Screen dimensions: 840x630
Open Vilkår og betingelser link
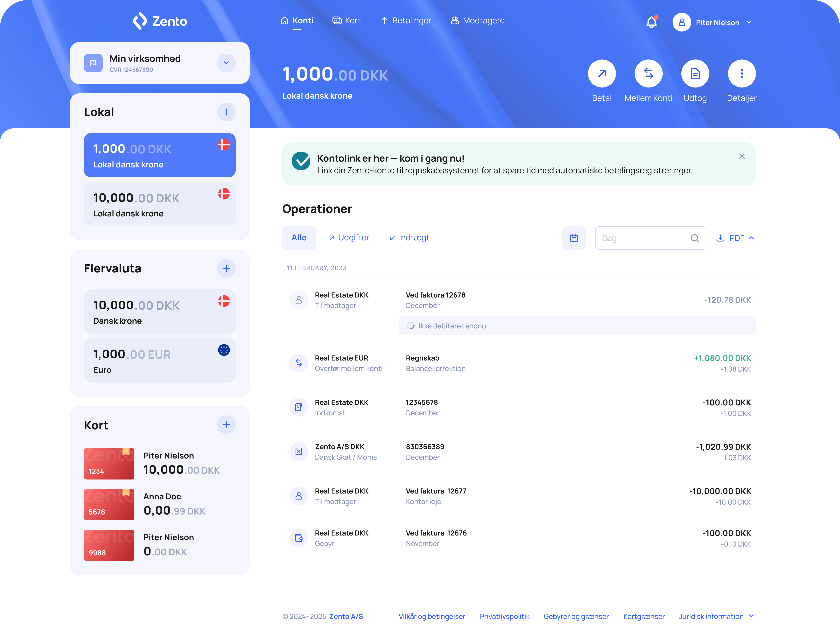[432, 616]
